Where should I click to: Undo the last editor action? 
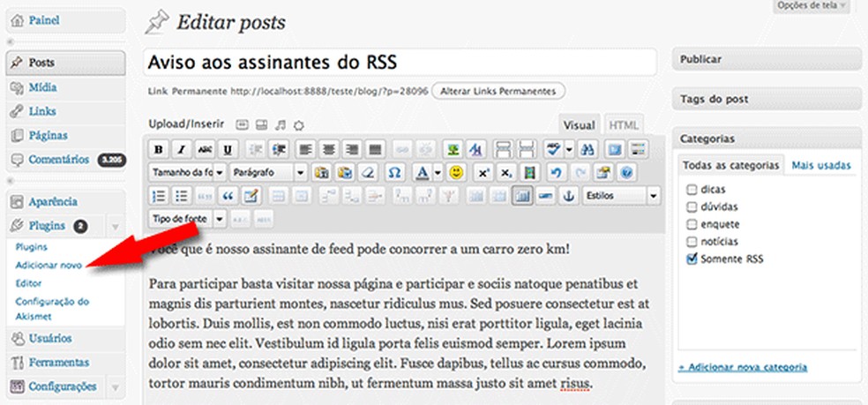(557, 173)
